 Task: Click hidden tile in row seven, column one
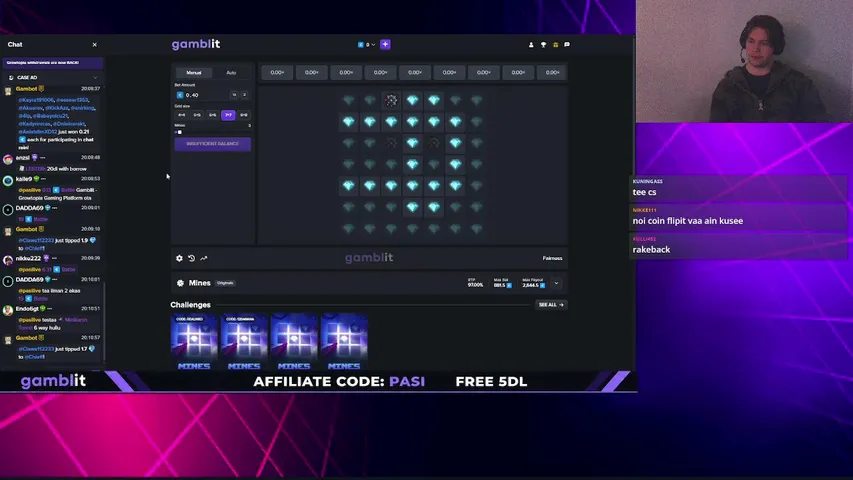pyautogui.click(x=348, y=229)
